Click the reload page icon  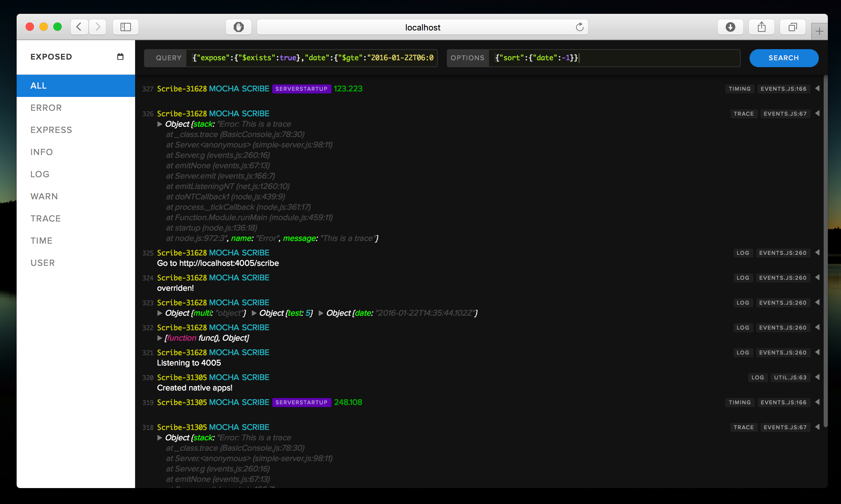pos(579,27)
